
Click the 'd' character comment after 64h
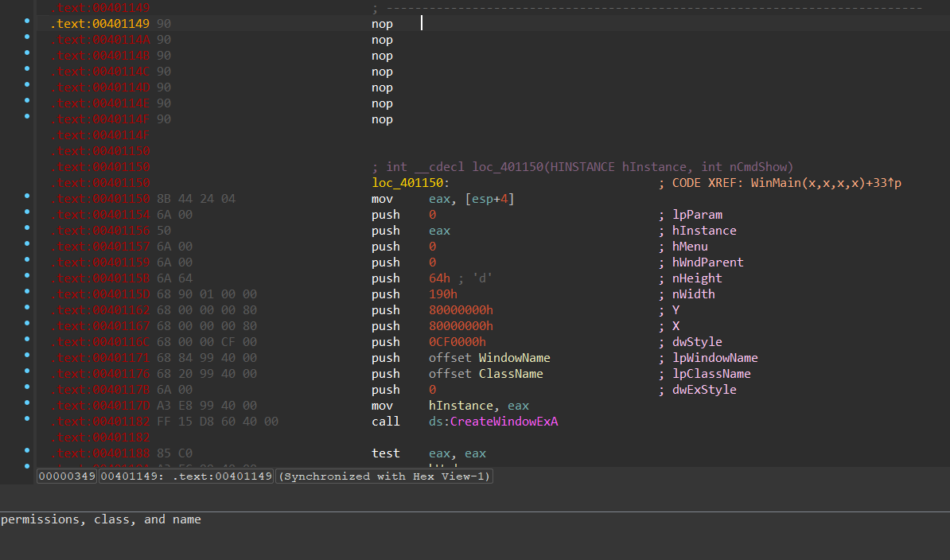click(x=482, y=278)
